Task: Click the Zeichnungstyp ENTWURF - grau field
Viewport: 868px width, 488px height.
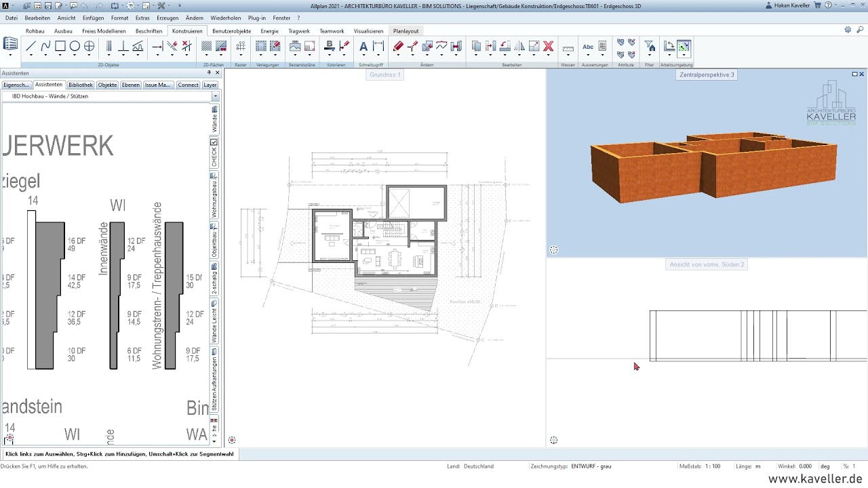Action: click(591, 466)
